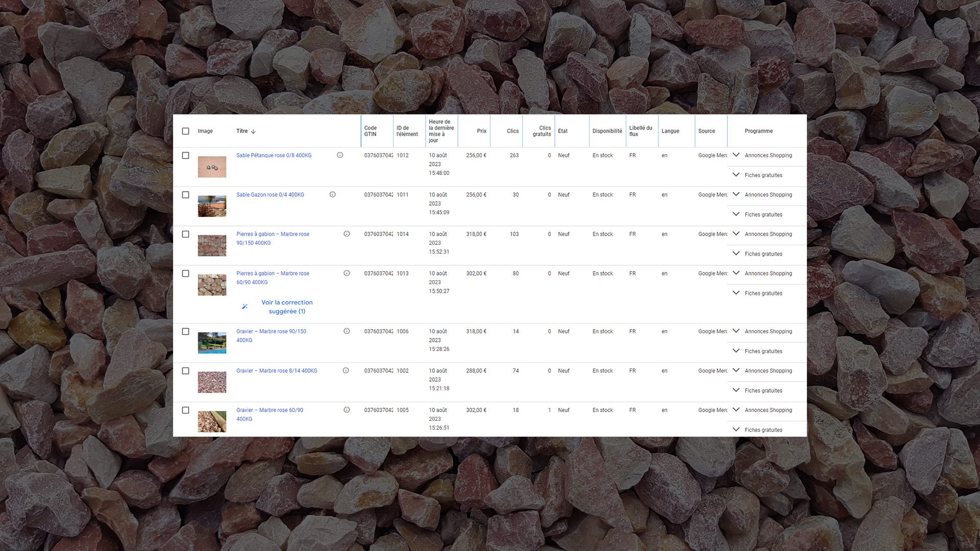The width and height of the screenshot is (980, 551).
Task: Tick checkbox for Gravier Marbre rose 60/90
Action: [x=185, y=410]
